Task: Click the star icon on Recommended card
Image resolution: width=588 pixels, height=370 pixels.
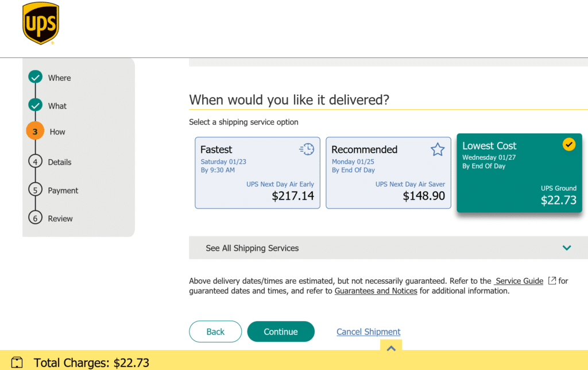Action: pos(438,149)
